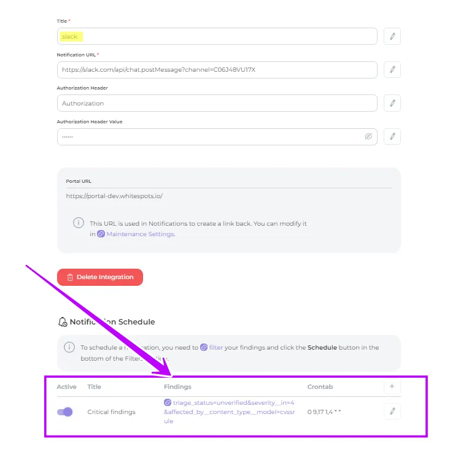Disable the Critical findings active toggle
Viewport: 458px width, 476px height.
pyautogui.click(x=65, y=412)
